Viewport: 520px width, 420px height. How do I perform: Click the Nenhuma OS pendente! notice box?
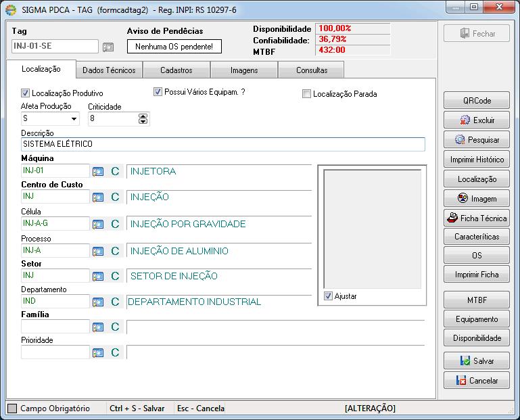[x=174, y=47]
